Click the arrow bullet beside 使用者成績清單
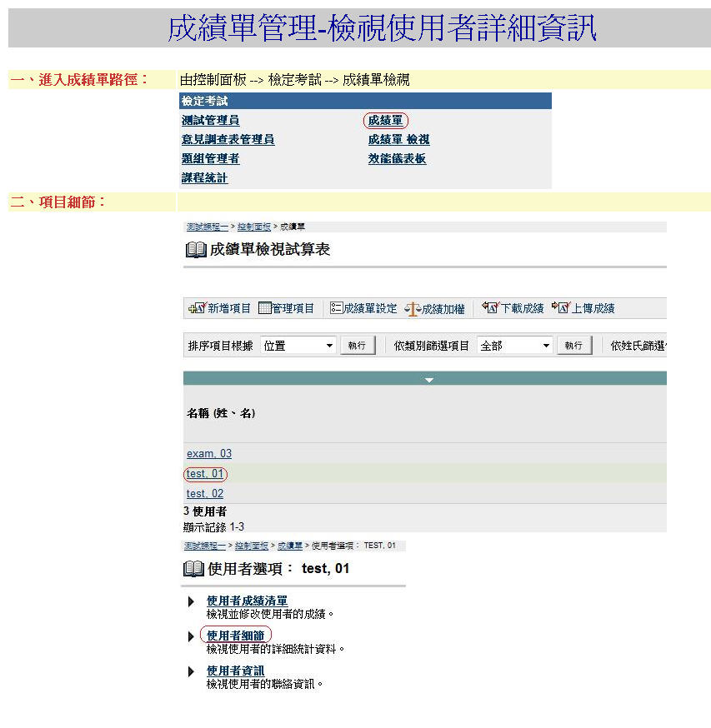 (192, 601)
